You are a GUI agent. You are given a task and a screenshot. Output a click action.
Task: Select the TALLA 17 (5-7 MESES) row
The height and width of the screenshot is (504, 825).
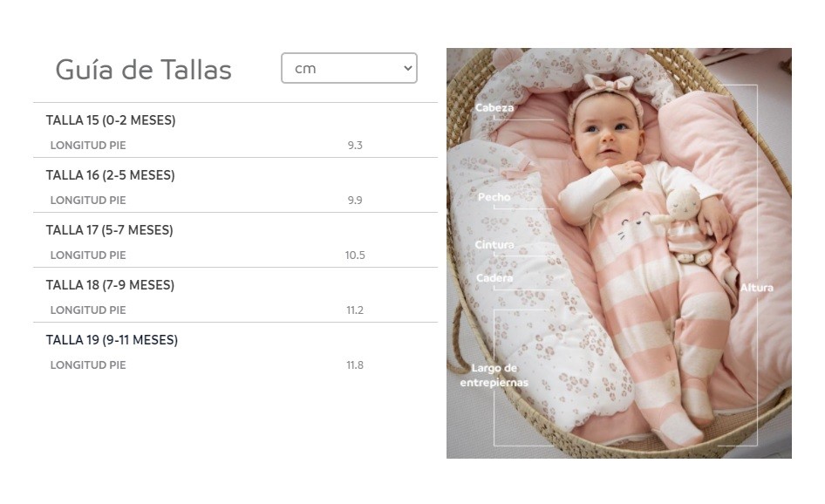pos(110,230)
